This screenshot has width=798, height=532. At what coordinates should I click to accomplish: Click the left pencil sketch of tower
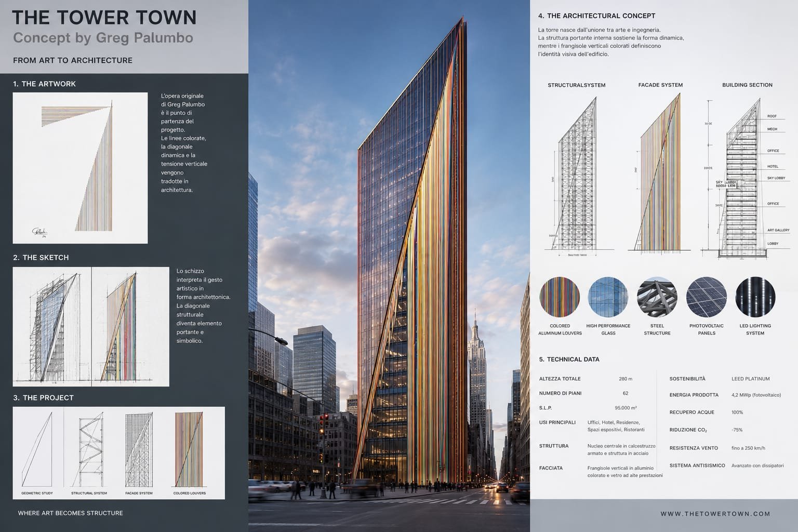[x=52, y=327]
